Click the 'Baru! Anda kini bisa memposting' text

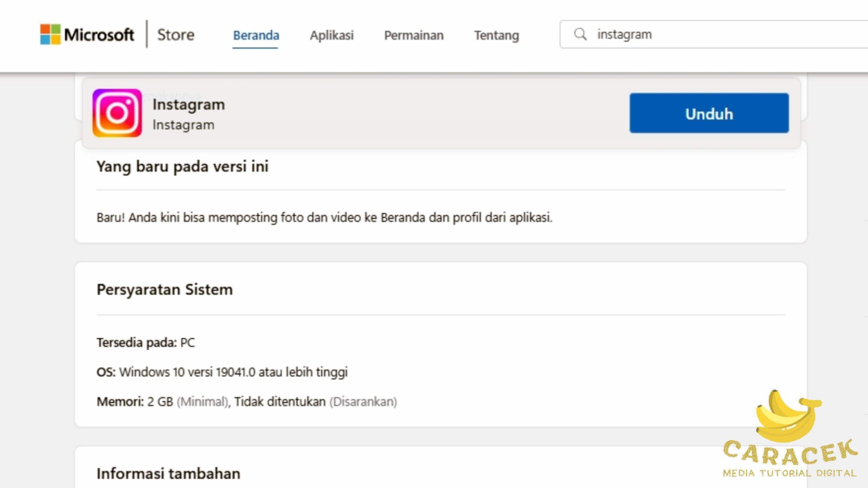pyautogui.click(x=324, y=217)
